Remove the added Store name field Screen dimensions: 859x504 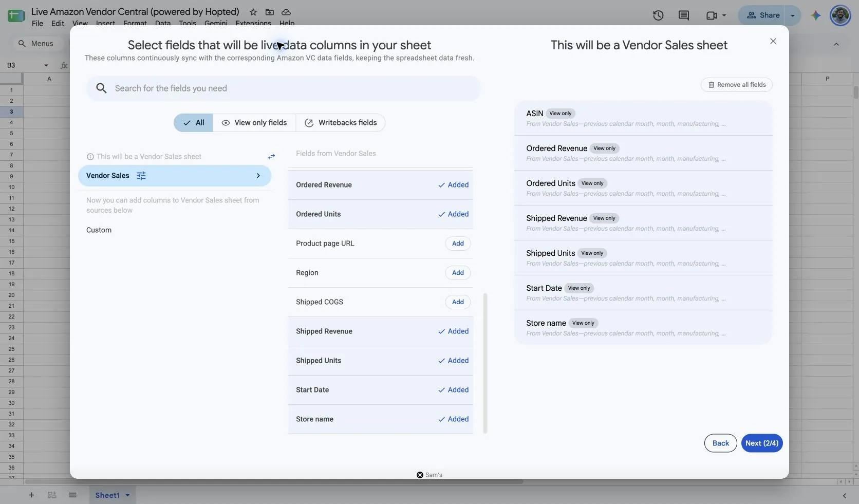pyautogui.click(x=453, y=419)
